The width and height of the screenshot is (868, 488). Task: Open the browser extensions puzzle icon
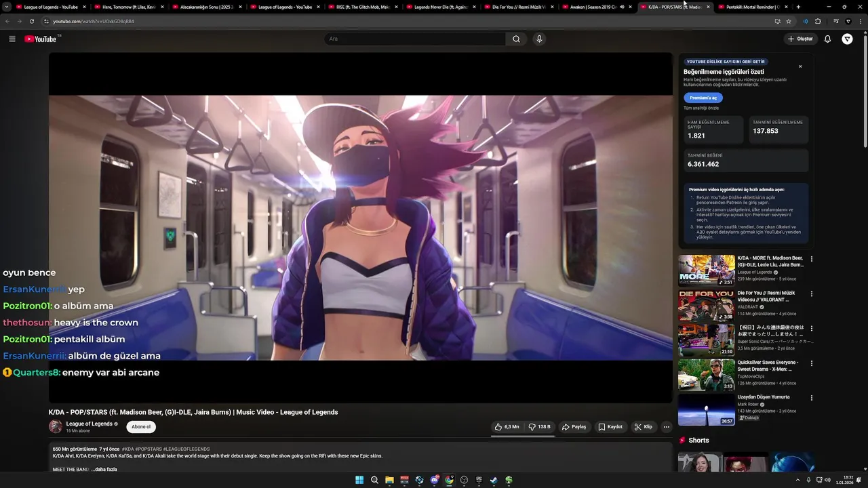coord(818,21)
